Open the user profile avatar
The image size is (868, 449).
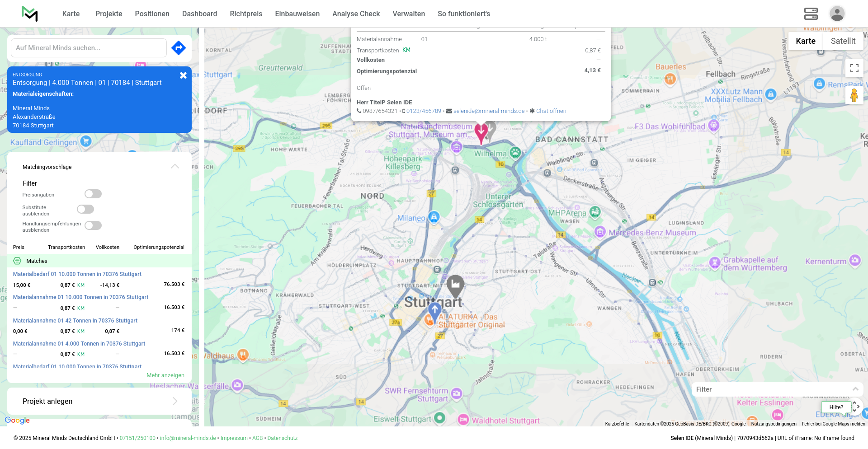(x=837, y=14)
